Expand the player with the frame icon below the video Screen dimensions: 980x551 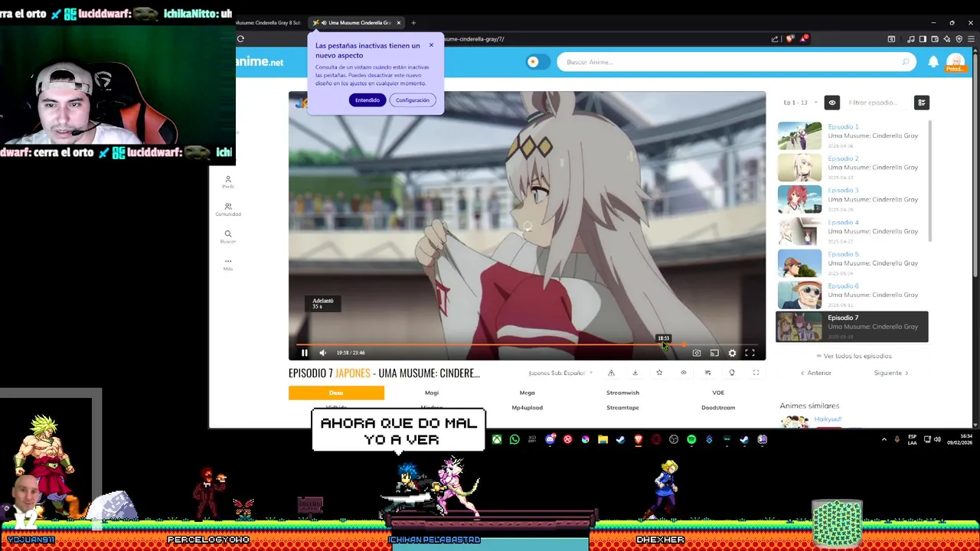(756, 373)
